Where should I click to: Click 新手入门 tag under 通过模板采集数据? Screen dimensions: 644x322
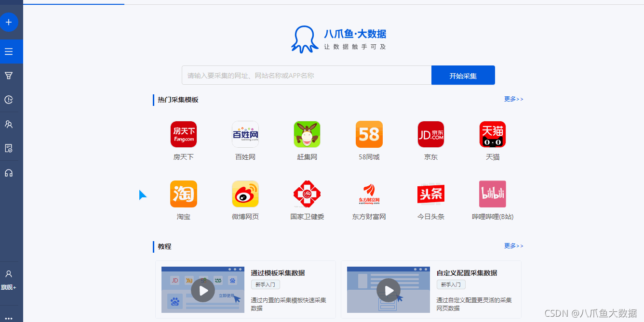point(265,284)
